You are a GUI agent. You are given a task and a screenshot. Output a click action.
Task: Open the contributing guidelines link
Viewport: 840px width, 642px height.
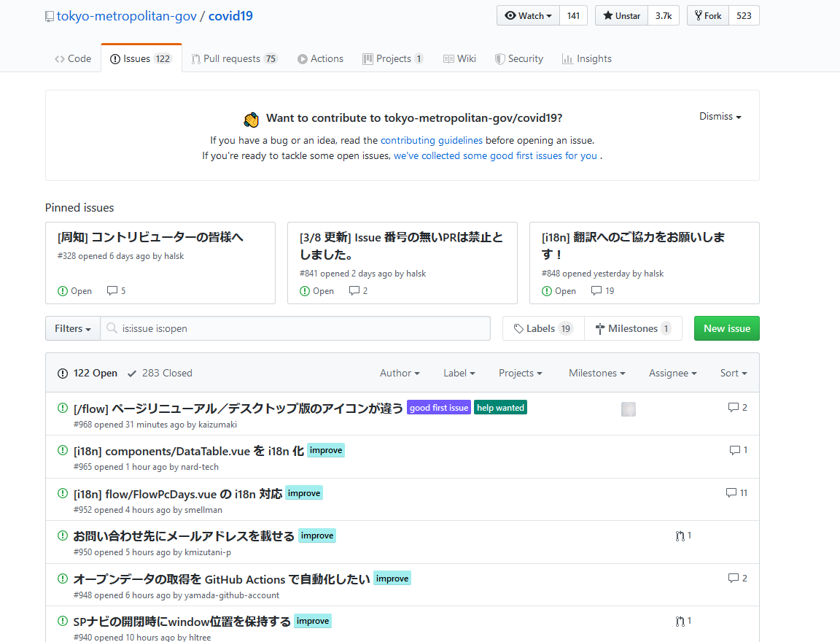pos(431,140)
